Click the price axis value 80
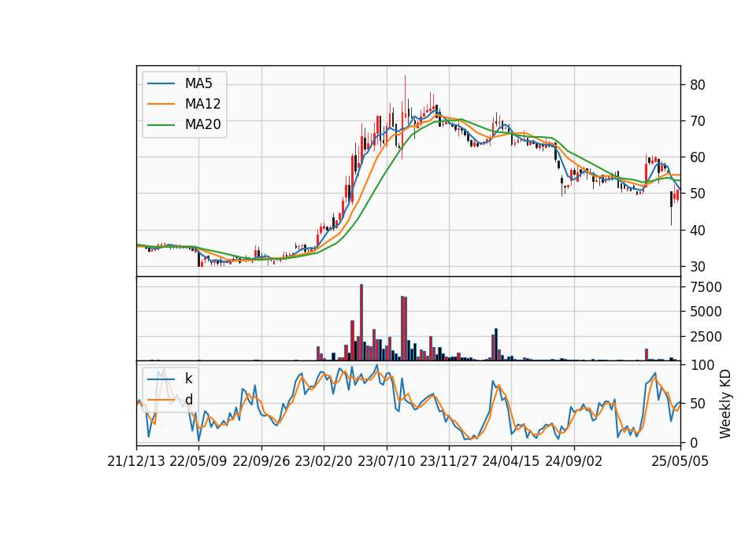The width and height of the screenshot is (756, 543). pyautogui.click(x=697, y=85)
